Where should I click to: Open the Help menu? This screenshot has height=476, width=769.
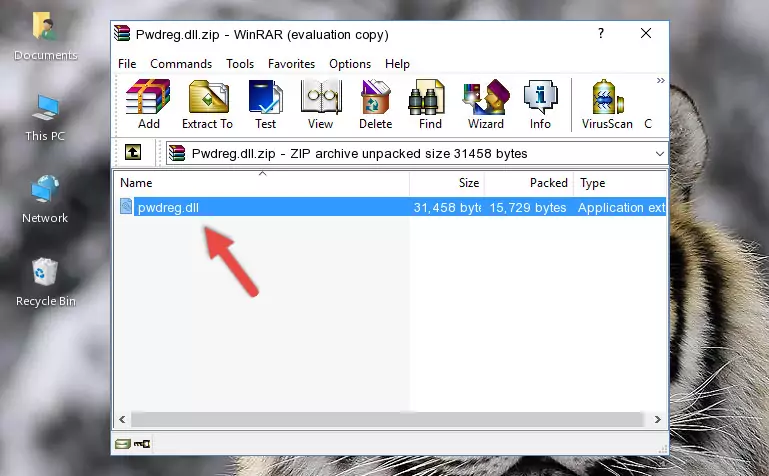(x=397, y=64)
